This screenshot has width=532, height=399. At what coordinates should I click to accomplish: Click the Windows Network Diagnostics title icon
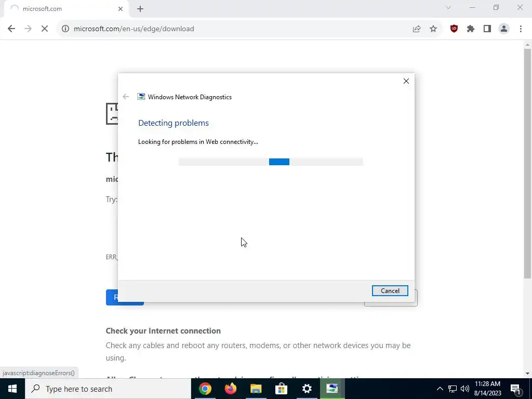[x=141, y=97]
